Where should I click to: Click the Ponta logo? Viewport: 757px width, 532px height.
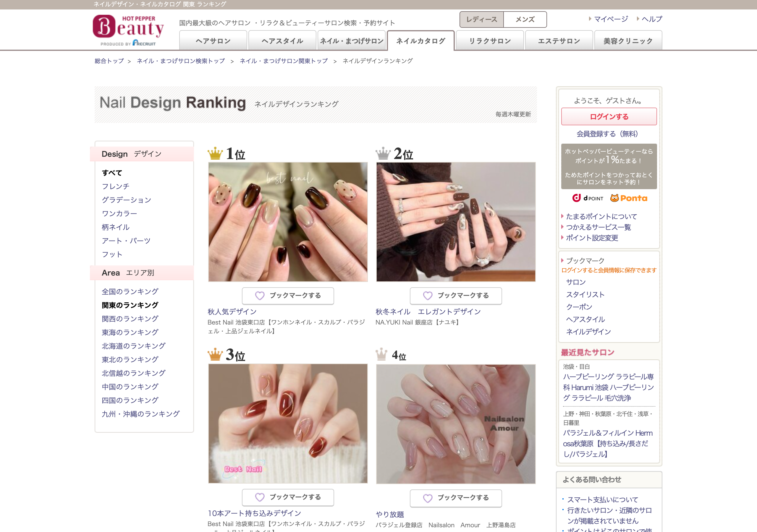629,198
